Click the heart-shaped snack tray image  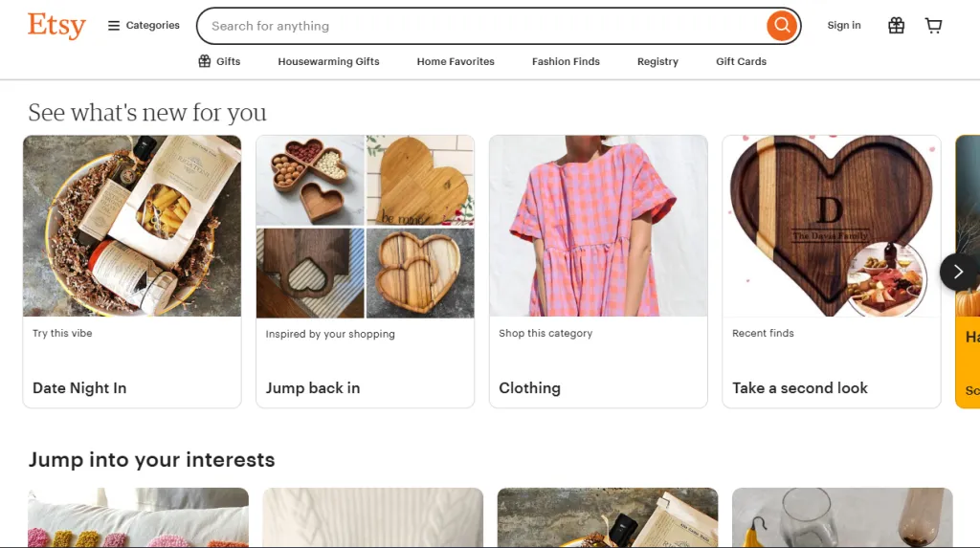(x=310, y=181)
